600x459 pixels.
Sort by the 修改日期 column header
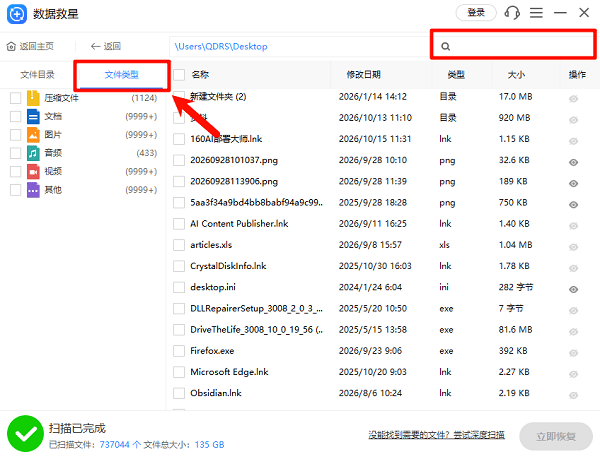pos(364,75)
